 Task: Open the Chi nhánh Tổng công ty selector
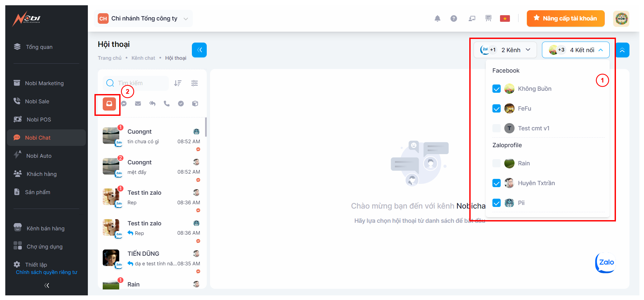click(x=143, y=18)
